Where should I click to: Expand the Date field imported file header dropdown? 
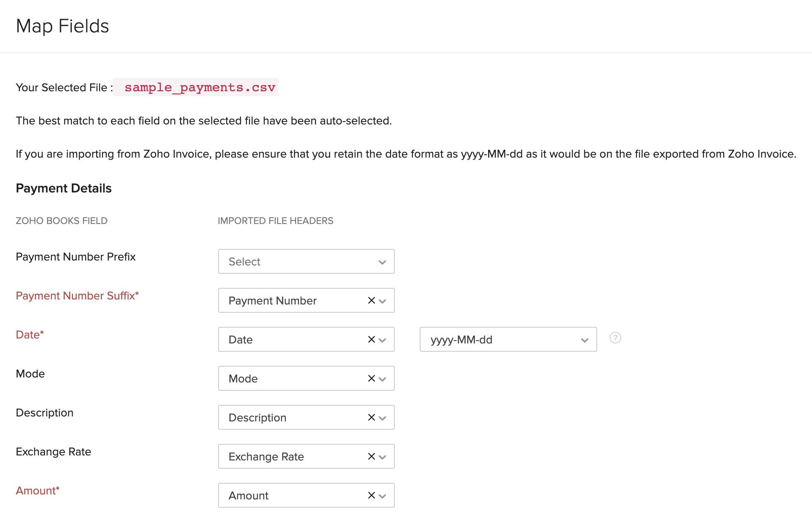384,339
